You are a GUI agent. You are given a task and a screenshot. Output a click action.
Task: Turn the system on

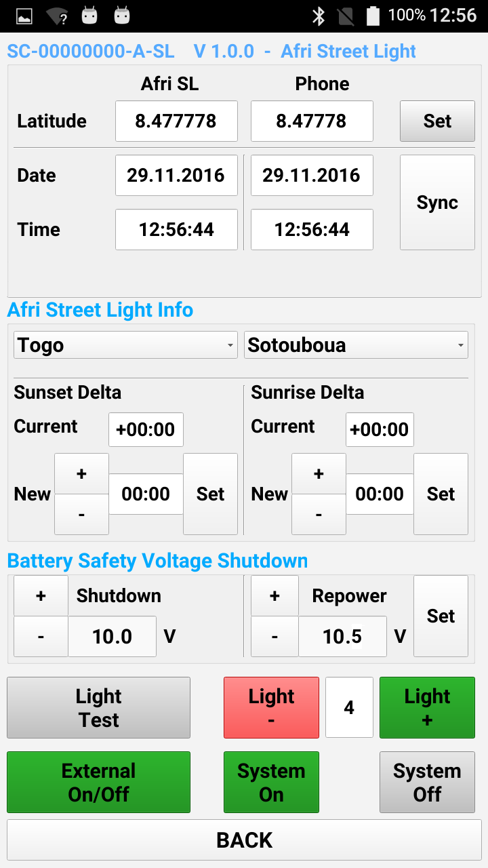click(271, 782)
